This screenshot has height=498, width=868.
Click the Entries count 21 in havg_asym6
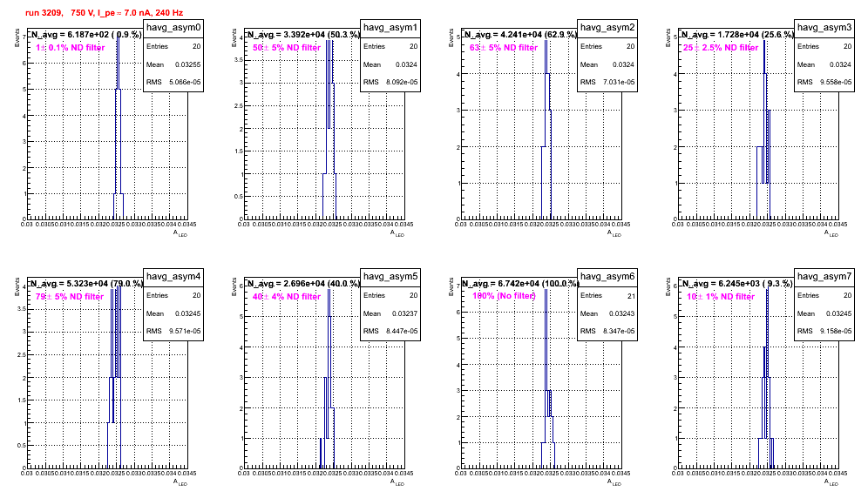point(631,296)
